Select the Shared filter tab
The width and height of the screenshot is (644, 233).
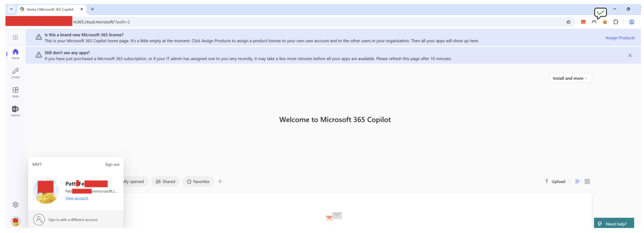click(165, 182)
